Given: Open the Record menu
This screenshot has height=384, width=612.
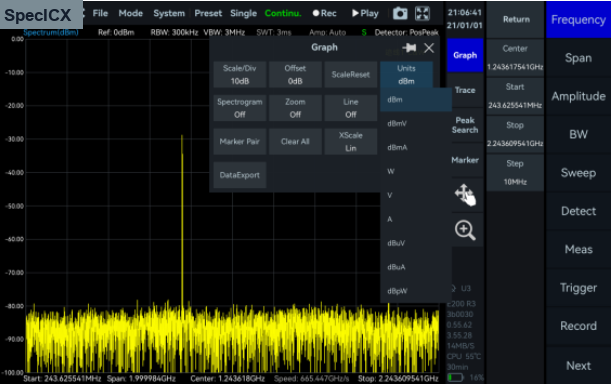Looking at the screenshot, I should pos(578,326).
